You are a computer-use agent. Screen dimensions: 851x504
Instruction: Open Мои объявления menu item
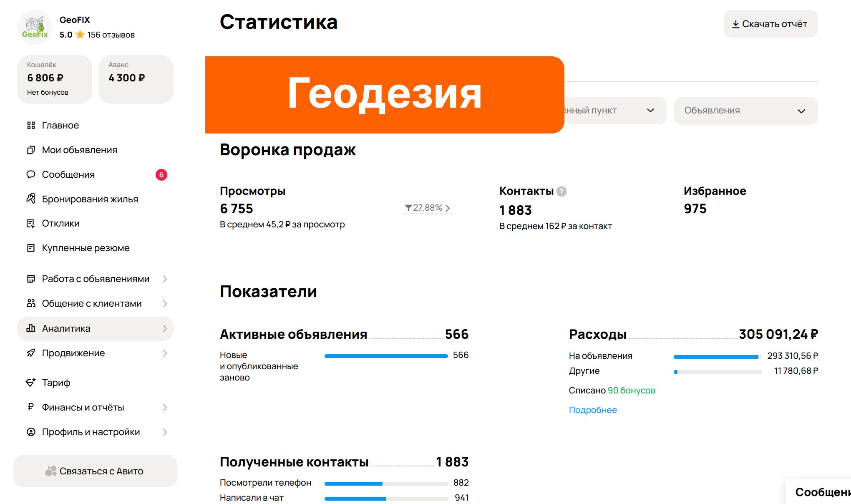coord(79,150)
